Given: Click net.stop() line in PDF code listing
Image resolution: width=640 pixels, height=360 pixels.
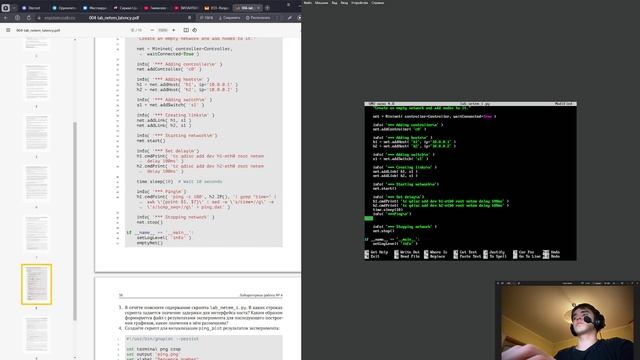Looking at the screenshot, I should [x=150, y=222].
